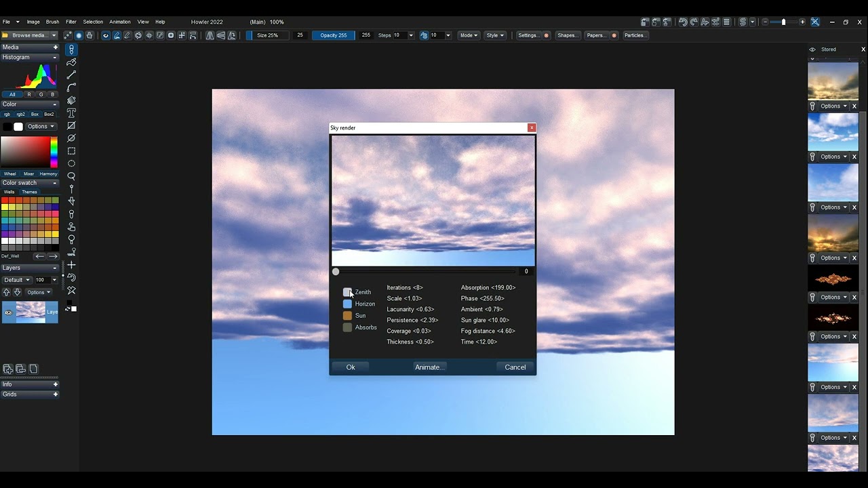The height and width of the screenshot is (488, 868).
Task: Click the hand pan icon in brush toolbar
Action: pyautogui.click(x=90, y=35)
